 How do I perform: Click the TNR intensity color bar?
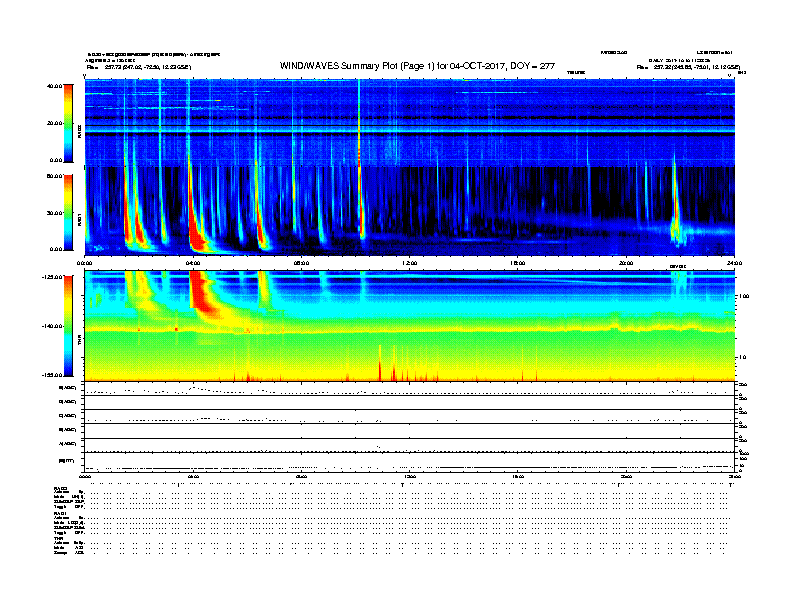click(68, 326)
